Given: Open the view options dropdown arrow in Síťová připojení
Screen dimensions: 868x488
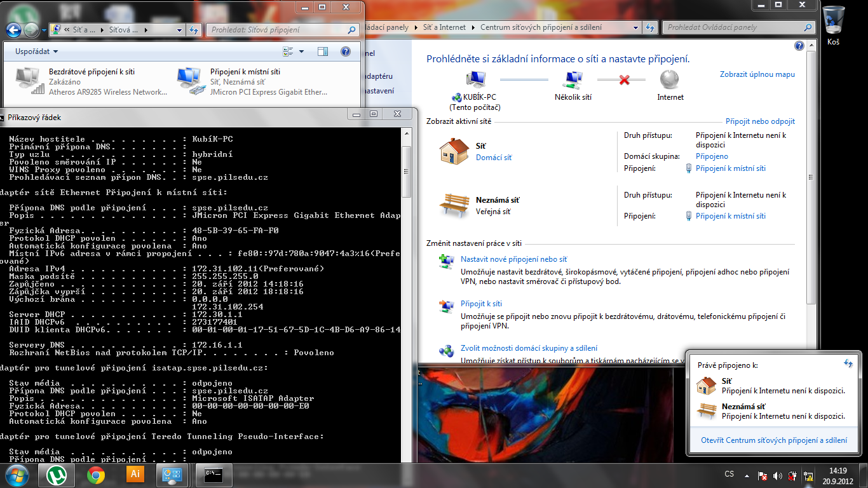Looking at the screenshot, I should tap(301, 51).
